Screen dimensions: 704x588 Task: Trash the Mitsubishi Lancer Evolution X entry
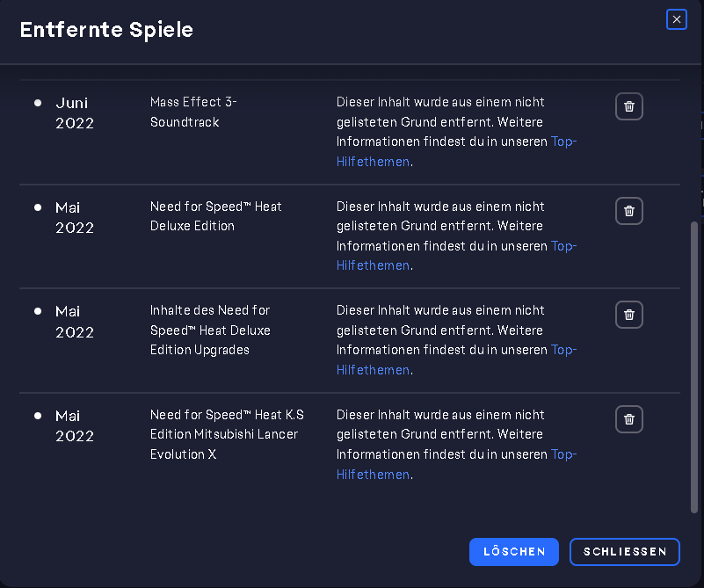point(629,419)
